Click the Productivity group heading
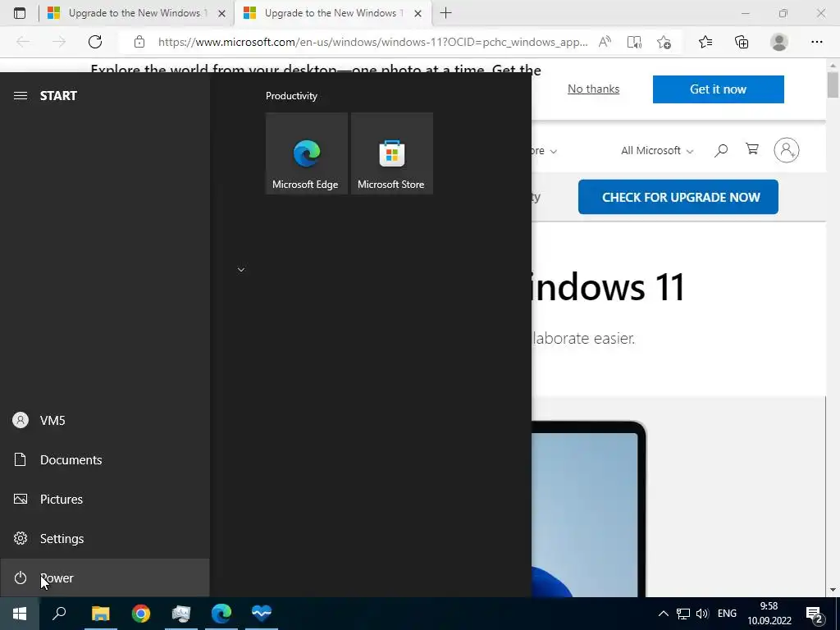Screen dimensions: 840x630 click(x=291, y=96)
